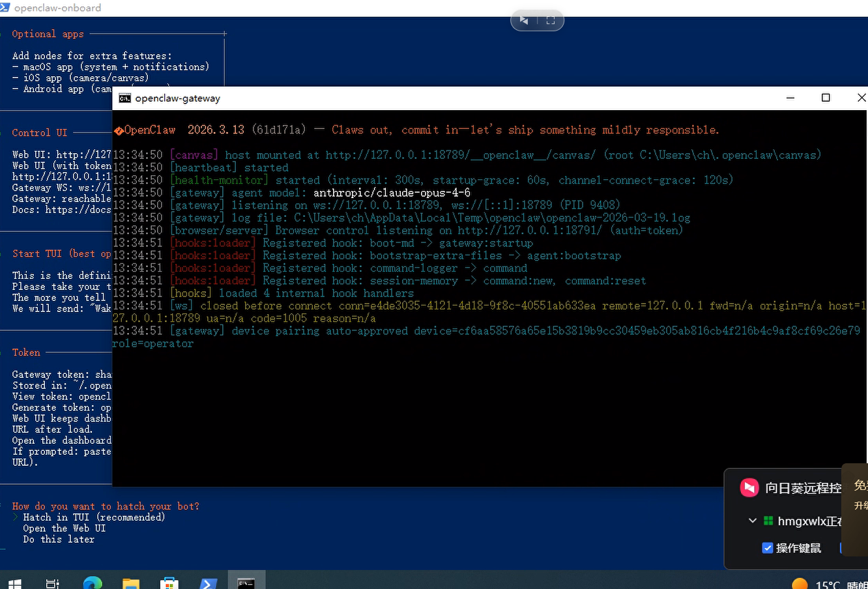Click the "URL after load." line
Screen dimensions: 868x589
52,429
